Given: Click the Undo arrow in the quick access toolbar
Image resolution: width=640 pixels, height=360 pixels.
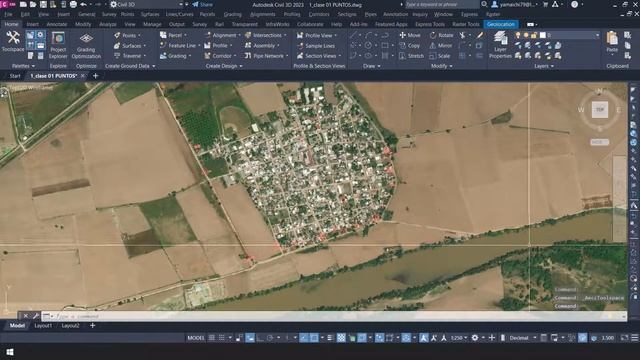Looking at the screenshot, I should [x=84, y=4].
